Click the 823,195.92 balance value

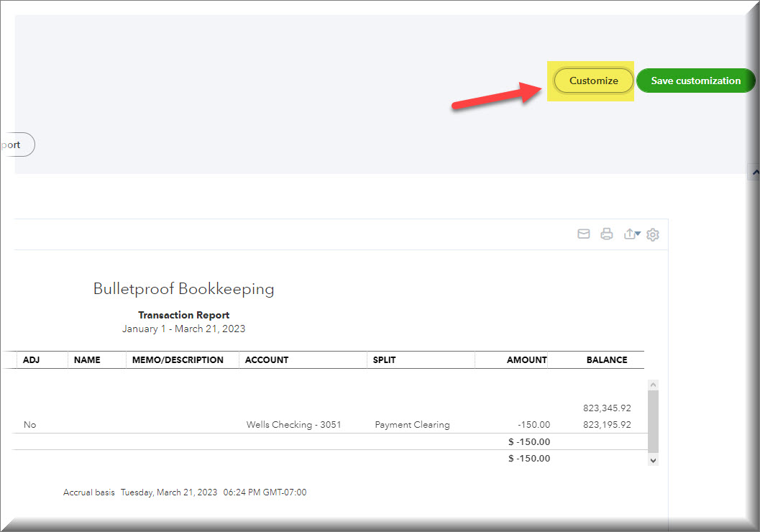(607, 425)
